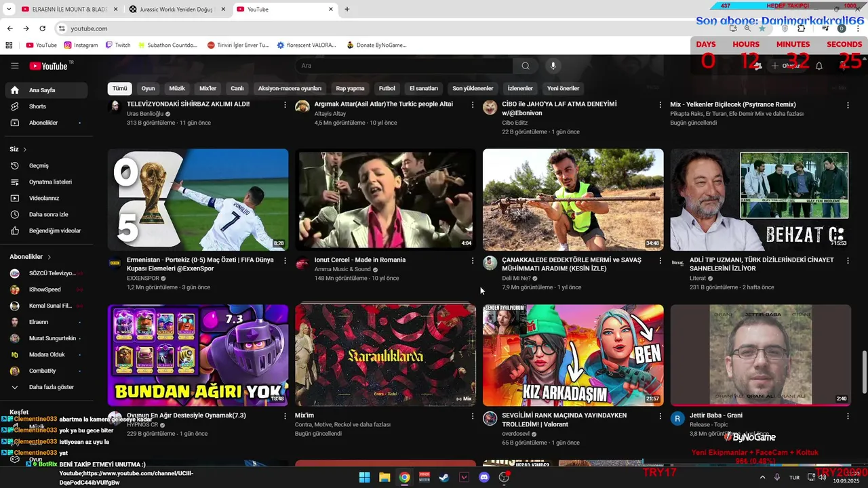Viewport: 868px width, 488px height.
Task: Open options for Ermenistan - Portekiz video
Action: pos(285,260)
